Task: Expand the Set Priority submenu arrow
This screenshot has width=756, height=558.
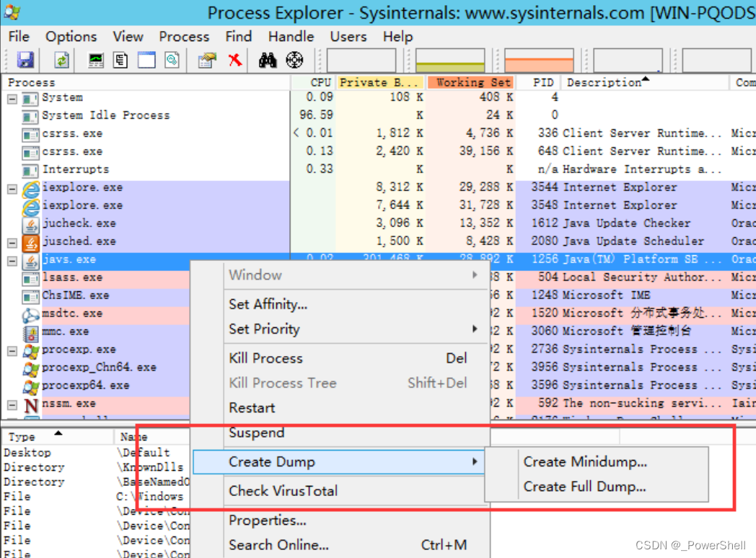Action: point(475,329)
